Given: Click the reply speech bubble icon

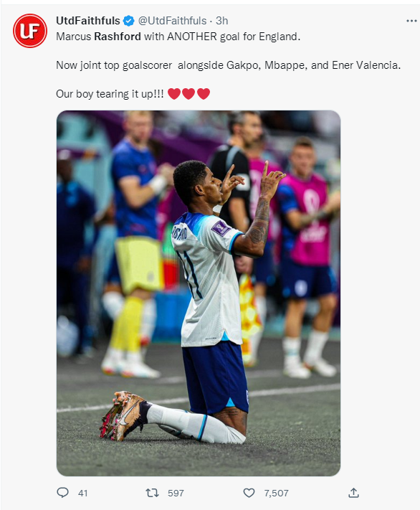Looking at the screenshot, I should [x=62, y=493].
